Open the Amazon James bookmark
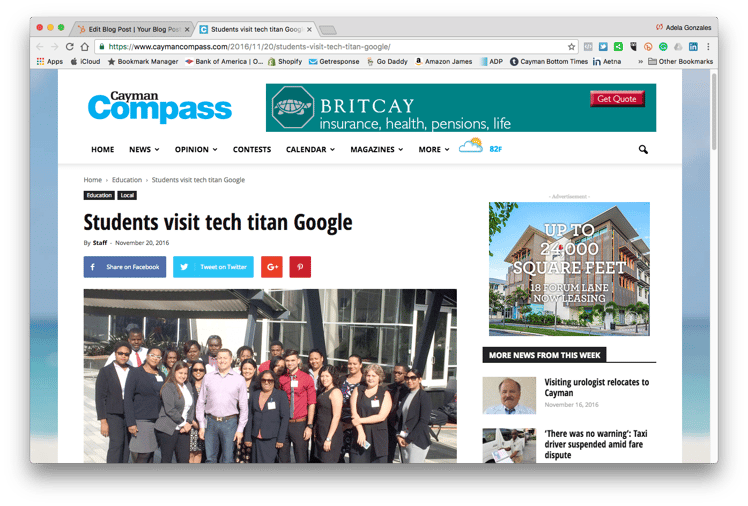Image resolution: width=748 pixels, height=506 pixels. click(444, 62)
